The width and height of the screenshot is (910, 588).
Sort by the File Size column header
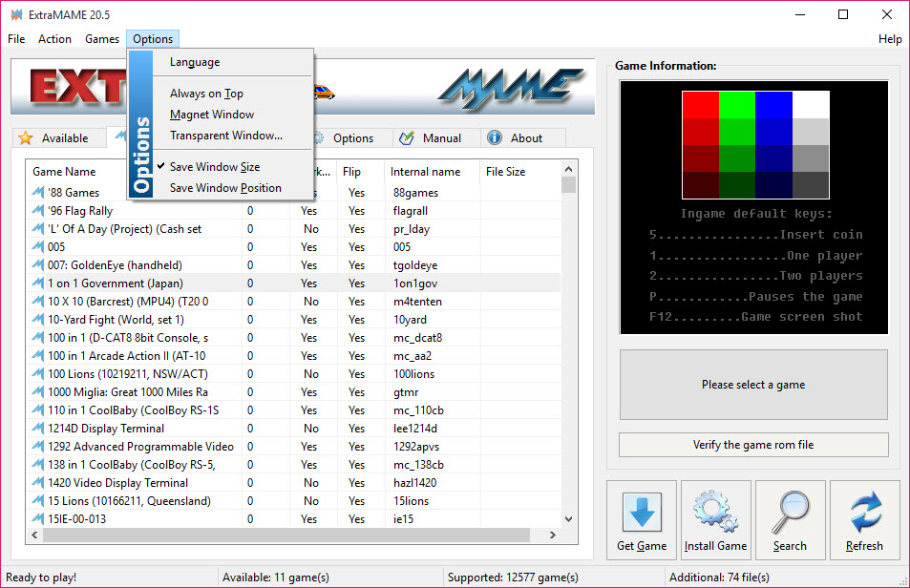(x=520, y=172)
